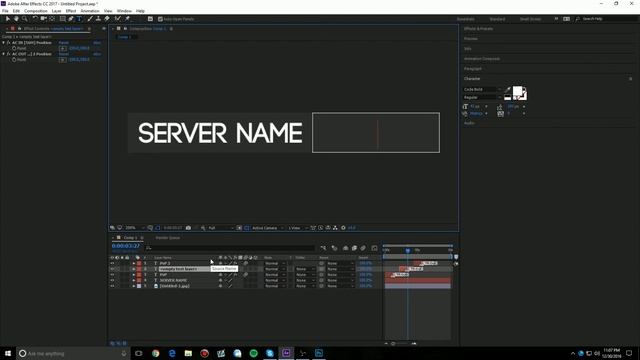Toggle the first AC IN Position fx switch
The height and width of the screenshot is (360, 640).
8,42
